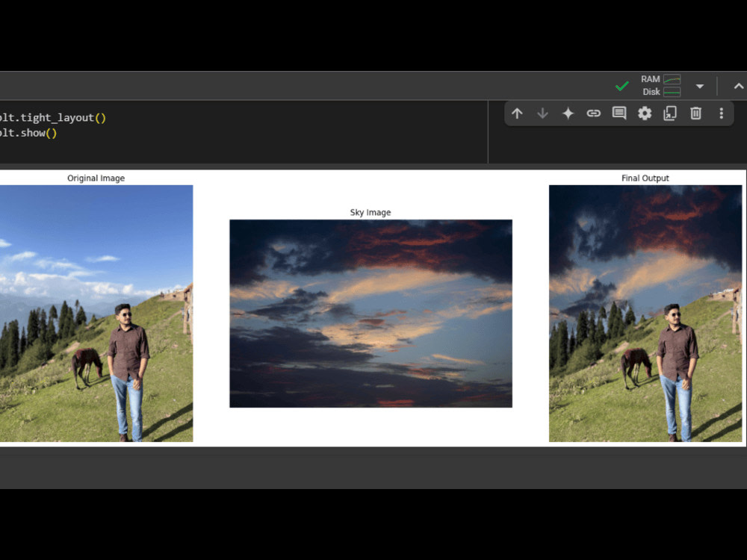The width and height of the screenshot is (747, 560).
Task: Open more cell actions menu
Action: click(x=722, y=113)
